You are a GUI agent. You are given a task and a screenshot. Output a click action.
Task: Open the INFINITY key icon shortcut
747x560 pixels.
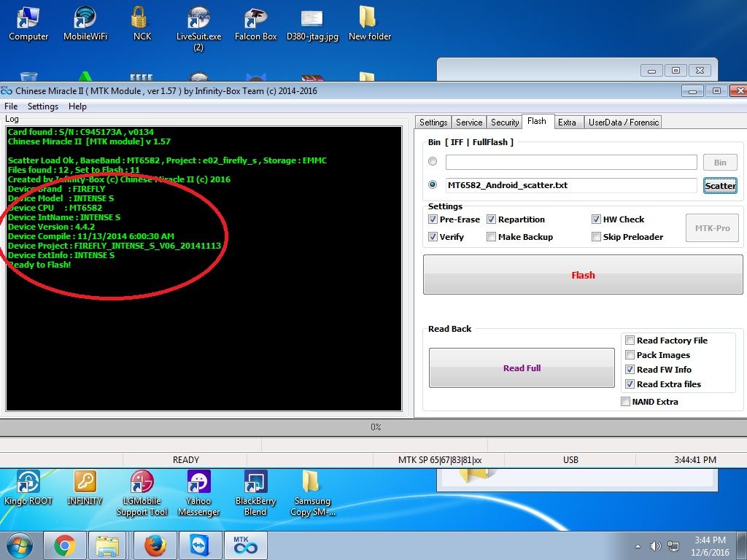(85, 484)
